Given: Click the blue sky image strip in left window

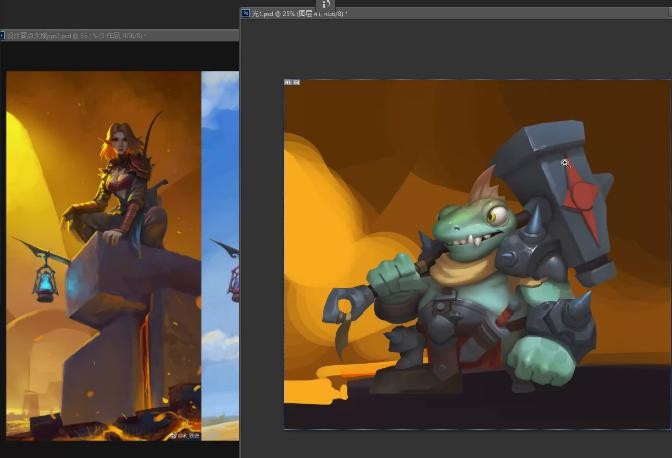Looking at the screenshot, I should click(x=220, y=255).
